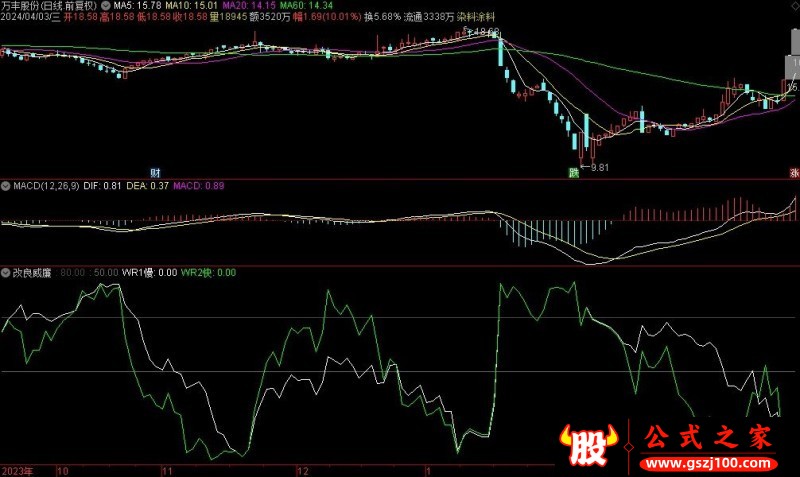Click the 9.81 low price label
Viewport: 800px width, 477px height.
click(x=599, y=167)
